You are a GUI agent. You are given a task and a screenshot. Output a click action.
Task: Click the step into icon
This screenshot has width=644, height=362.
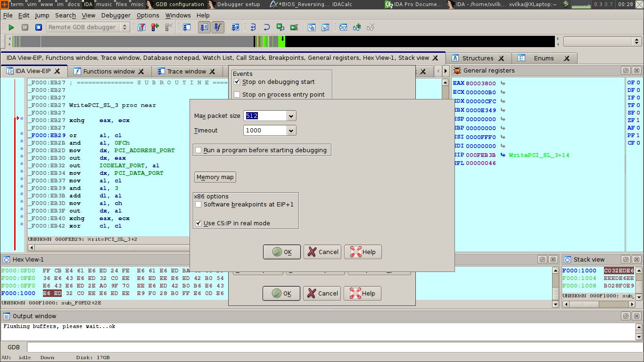coord(253,27)
